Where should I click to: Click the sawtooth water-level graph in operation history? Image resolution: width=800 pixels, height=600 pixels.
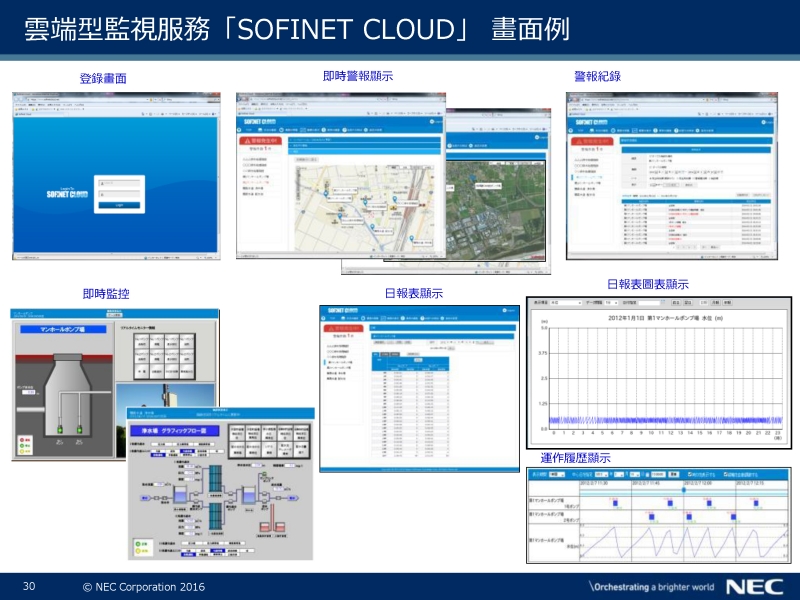click(684, 542)
